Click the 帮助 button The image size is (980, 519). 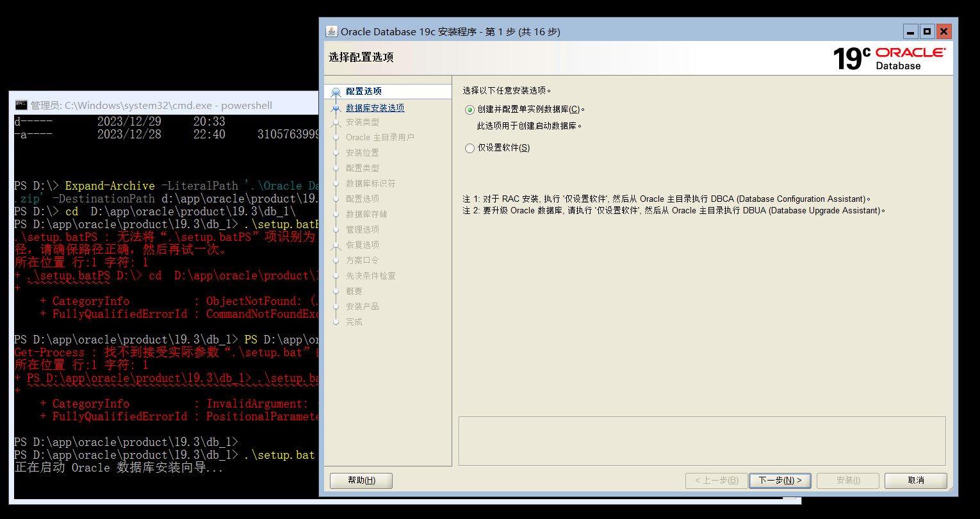pyautogui.click(x=361, y=480)
